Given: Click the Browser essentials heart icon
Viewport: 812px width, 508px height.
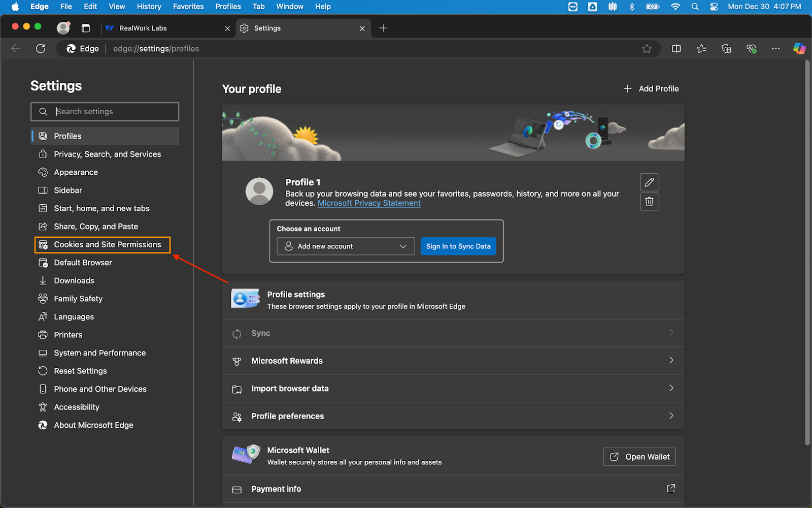Looking at the screenshot, I should point(751,49).
